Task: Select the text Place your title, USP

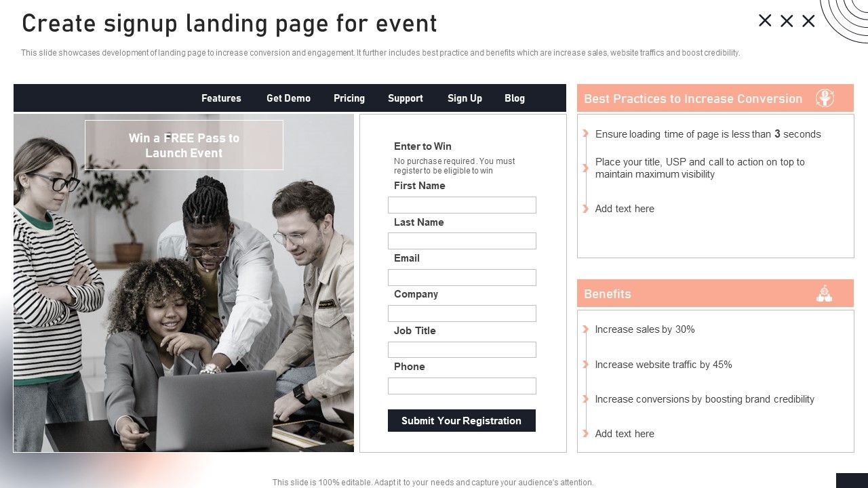Action: tap(700, 168)
